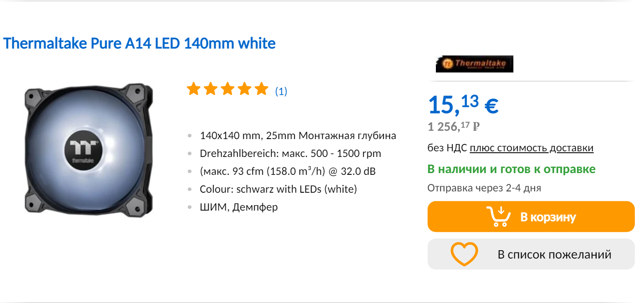Screen dimensions: 644x303
Task: Click the fourth rating star
Action: 244,89
